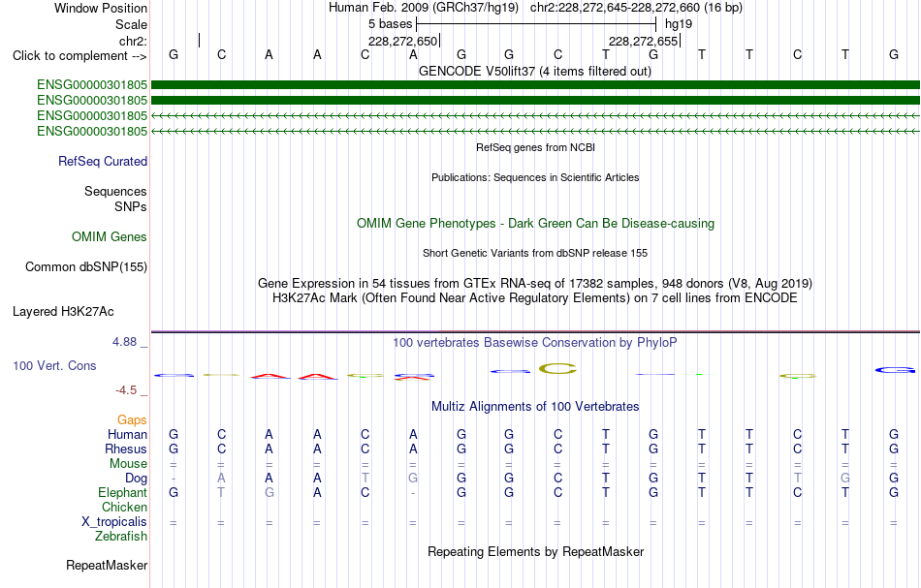Open 'Publications: Sequences in Scientific Articles' title
The image size is (921, 588).
pyautogui.click(x=535, y=177)
